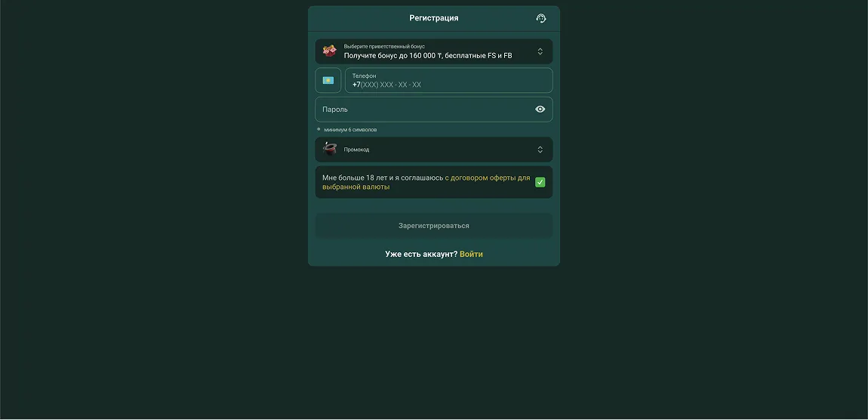This screenshot has width=868, height=420.
Task: Expand the Промокод section chevron
Action: [540, 150]
